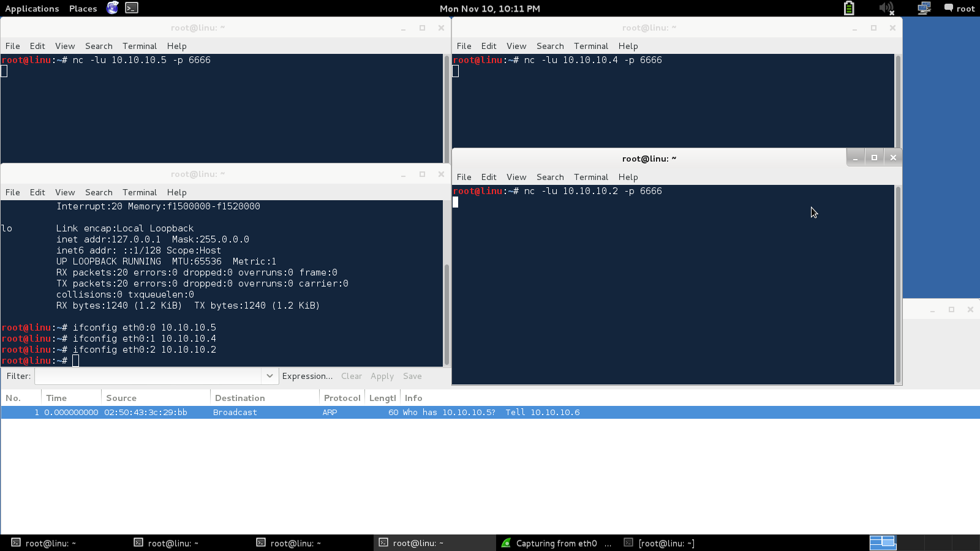Open the root user chat menu
Screen dimensions: 980x551
click(x=959, y=9)
